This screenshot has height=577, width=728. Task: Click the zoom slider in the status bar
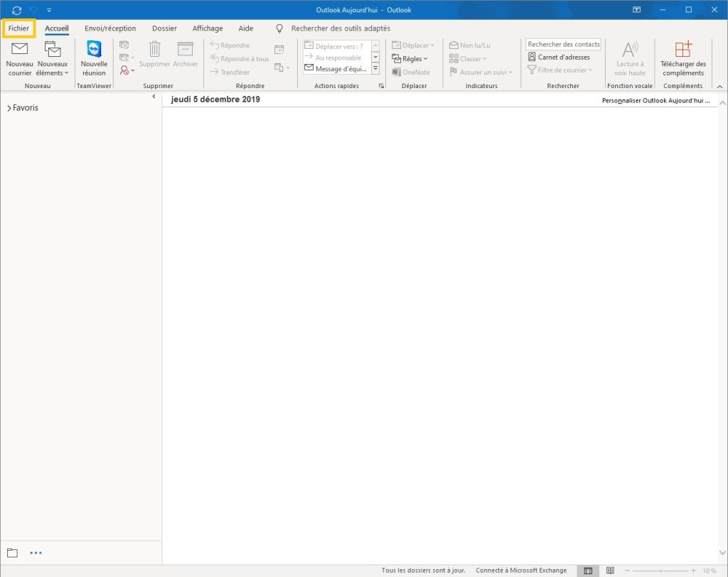point(660,571)
